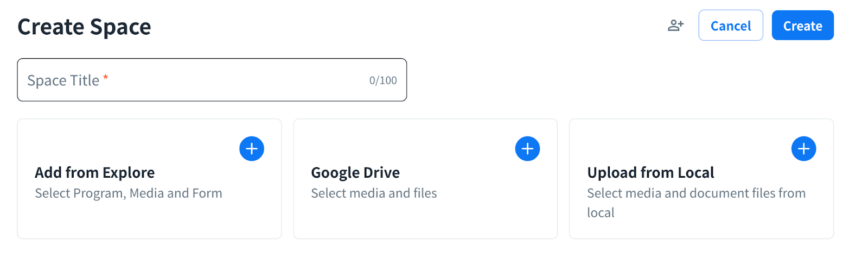This screenshot has width=868, height=257.
Task: Click the plus icon on Upload from Local
Action: [x=803, y=149]
